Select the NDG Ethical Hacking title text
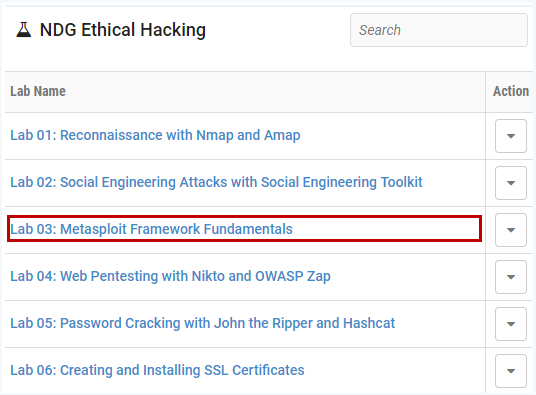Screen dimensions: 536x395 point(123,30)
